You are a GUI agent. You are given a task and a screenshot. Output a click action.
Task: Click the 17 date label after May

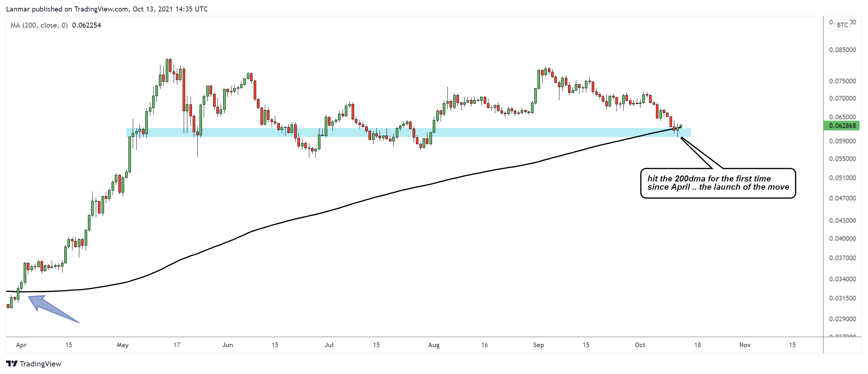coord(177,345)
